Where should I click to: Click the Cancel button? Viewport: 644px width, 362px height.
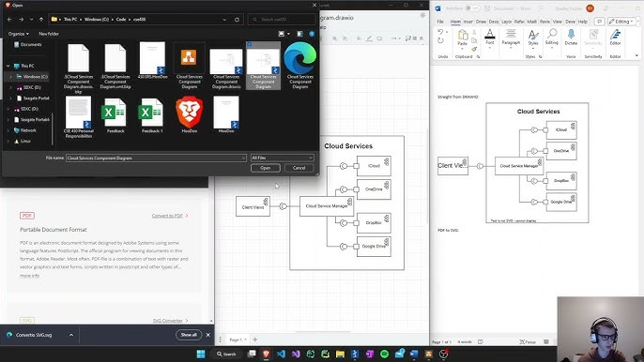click(x=299, y=168)
